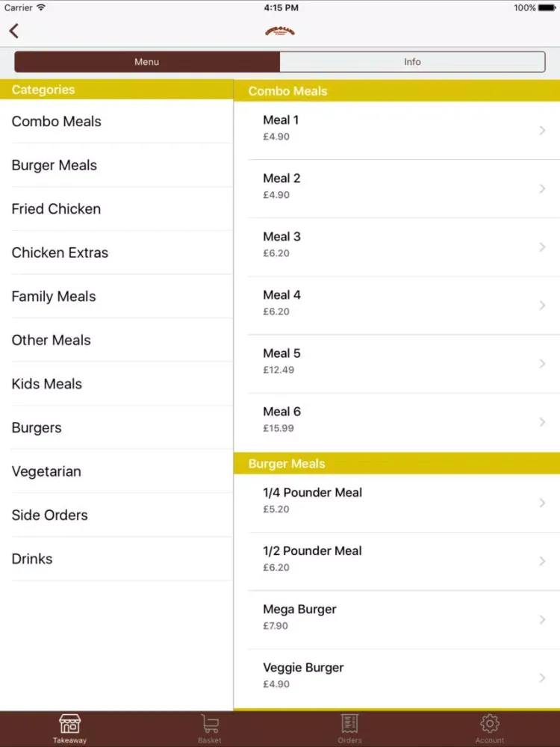Screen dimensions: 560x747
Task: Open Mega Burger details chevron
Action: [542, 620]
